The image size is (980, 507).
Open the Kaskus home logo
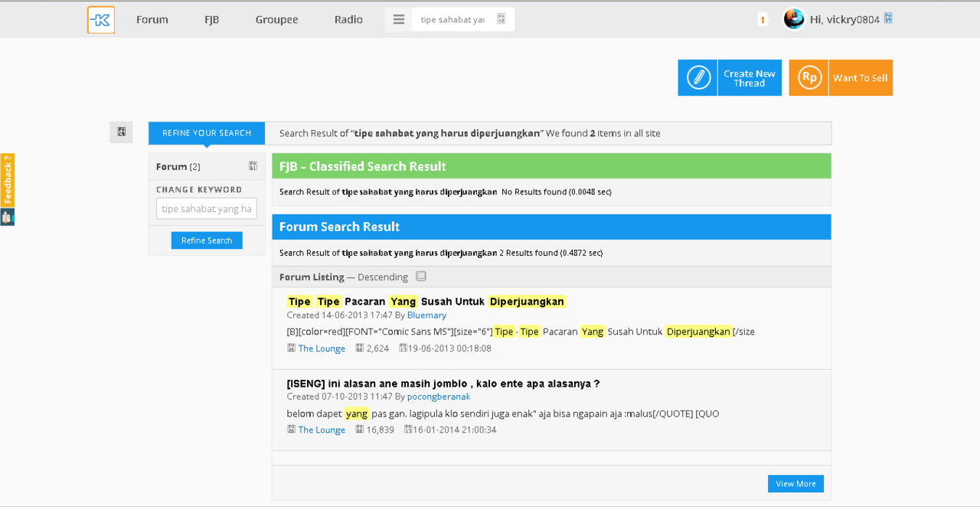click(x=101, y=20)
